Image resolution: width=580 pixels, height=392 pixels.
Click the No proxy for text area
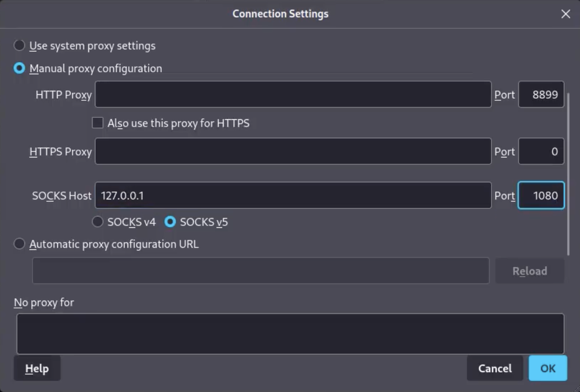tap(290, 333)
